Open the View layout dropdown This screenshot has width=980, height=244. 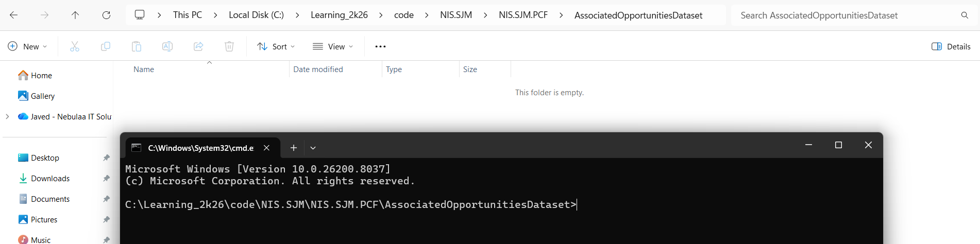coord(333,46)
